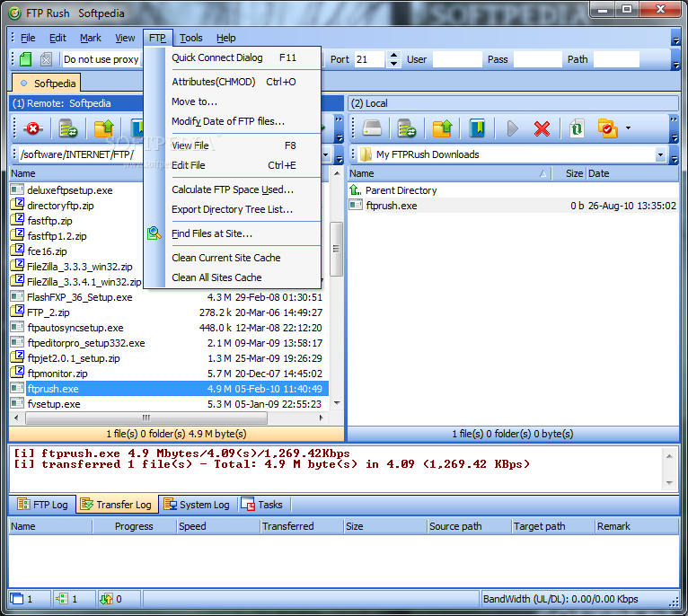Click the Parent Directory up-arrow icon
The width and height of the screenshot is (688, 616).
tap(356, 190)
